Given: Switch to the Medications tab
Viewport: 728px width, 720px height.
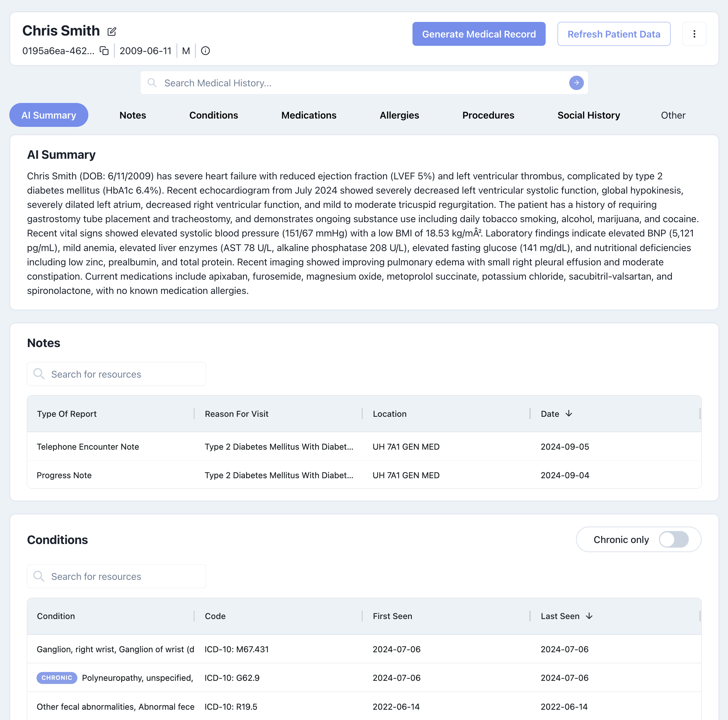Looking at the screenshot, I should pyautogui.click(x=309, y=115).
